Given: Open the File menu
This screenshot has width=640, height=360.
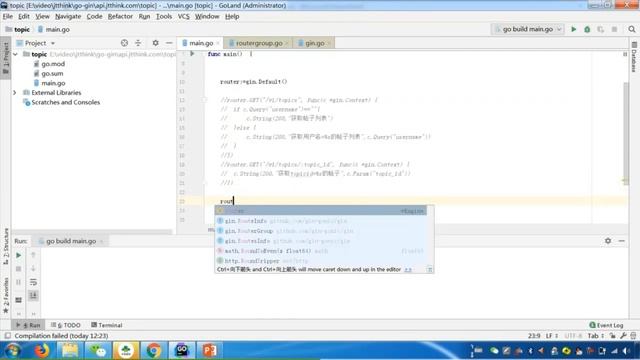Looking at the screenshot, I should (8, 16).
